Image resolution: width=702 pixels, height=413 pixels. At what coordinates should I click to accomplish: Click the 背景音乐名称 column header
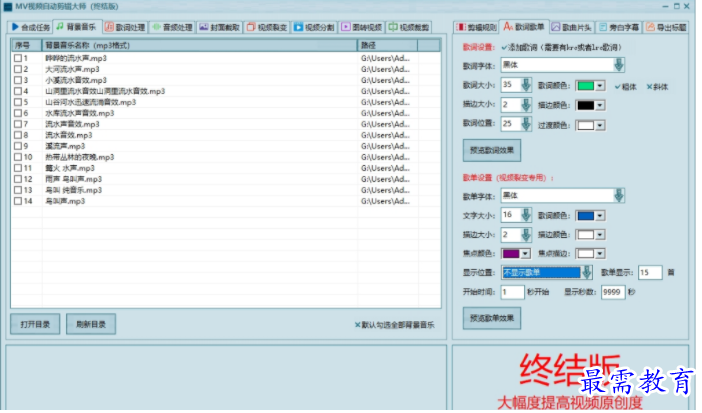click(200, 46)
